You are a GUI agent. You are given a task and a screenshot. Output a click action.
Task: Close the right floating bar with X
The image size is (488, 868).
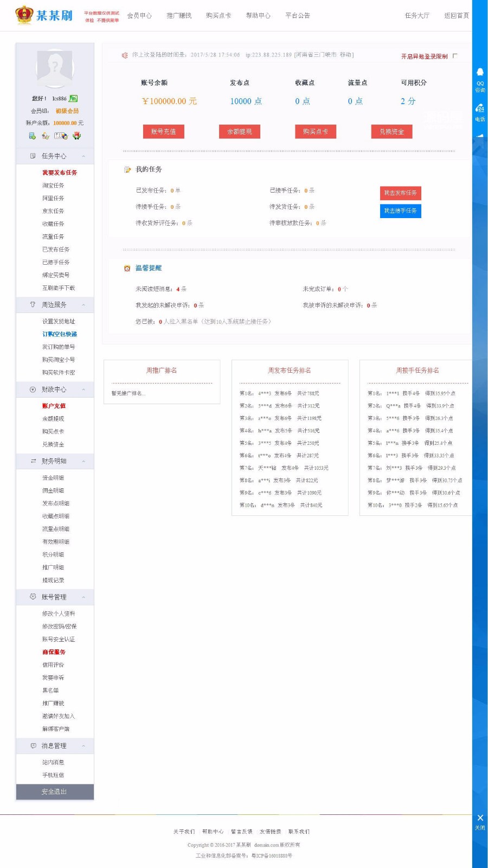point(480,818)
